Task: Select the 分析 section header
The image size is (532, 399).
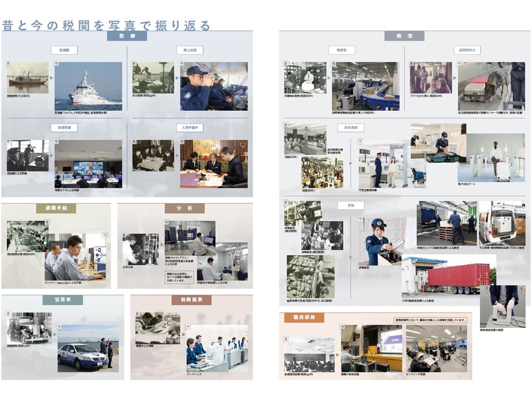Action: (185, 208)
